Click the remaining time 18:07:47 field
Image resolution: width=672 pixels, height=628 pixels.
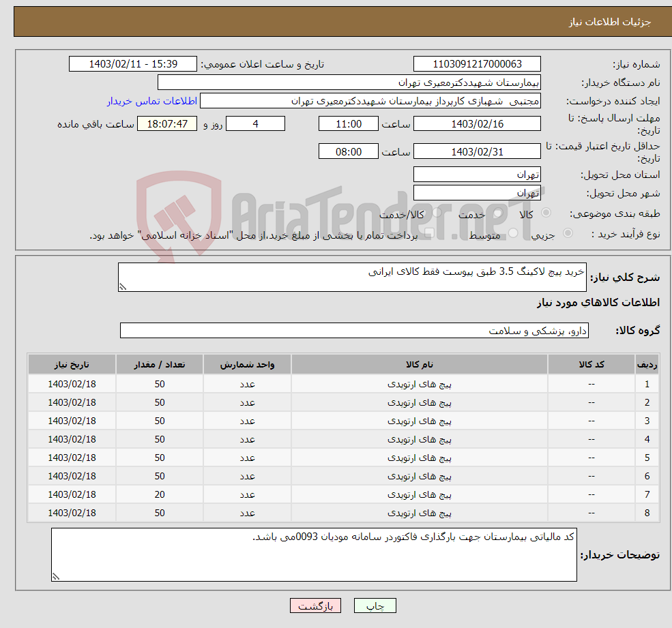tap(167, 124)
